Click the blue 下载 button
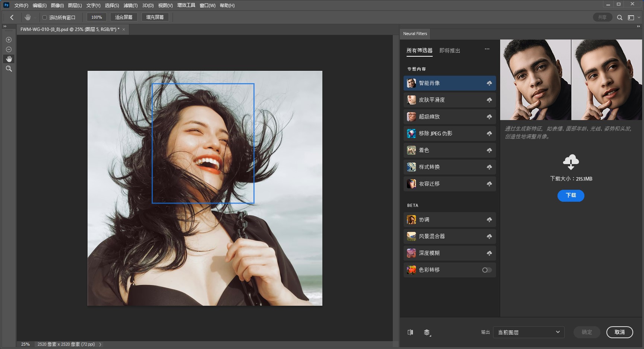This screenshot has width=644, height=349. (571, 195)
